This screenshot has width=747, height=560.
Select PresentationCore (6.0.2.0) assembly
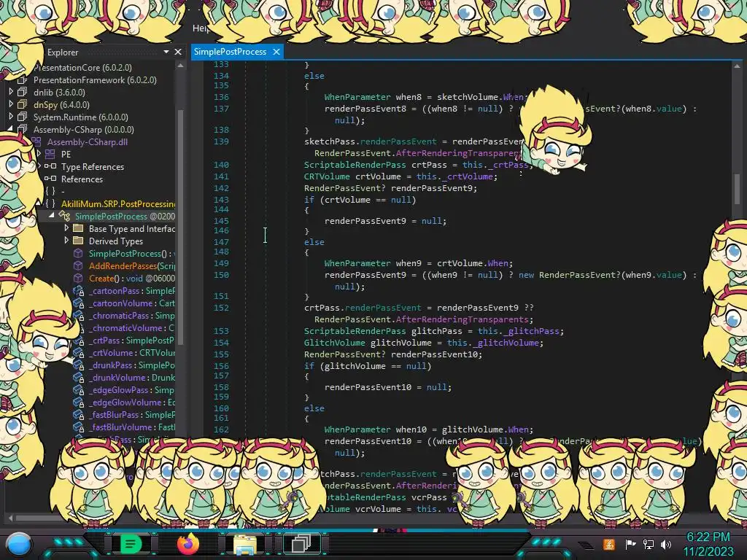[83, 68]
